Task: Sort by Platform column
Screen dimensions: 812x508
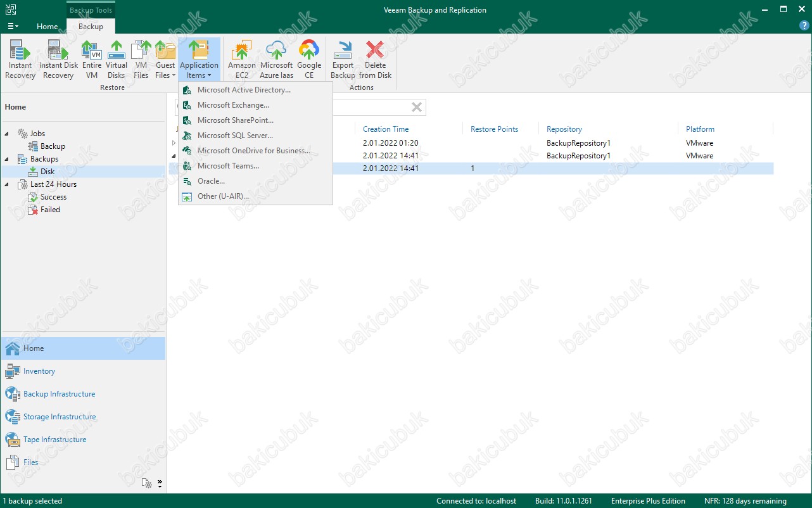Action: point(700,129)
